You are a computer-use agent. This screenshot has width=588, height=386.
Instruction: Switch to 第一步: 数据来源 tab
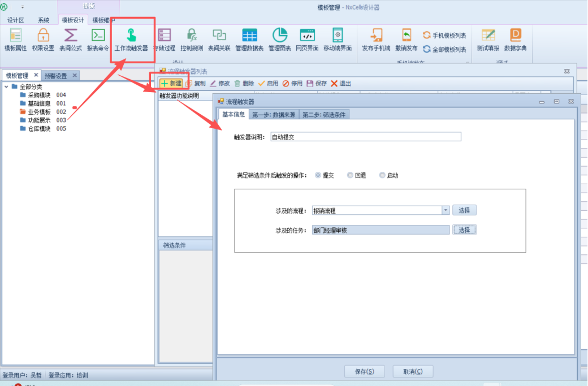point(274,115)
